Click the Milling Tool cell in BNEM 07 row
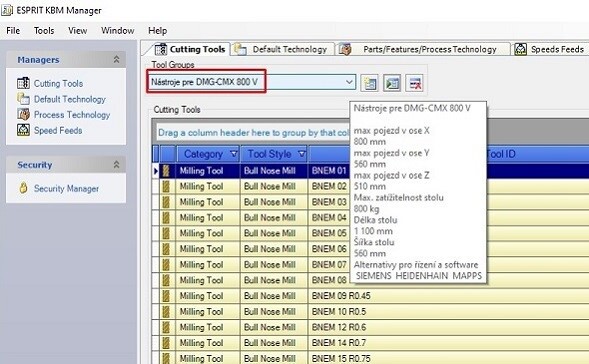Viewport: 589px width, 364px height. tap(208, 265)
